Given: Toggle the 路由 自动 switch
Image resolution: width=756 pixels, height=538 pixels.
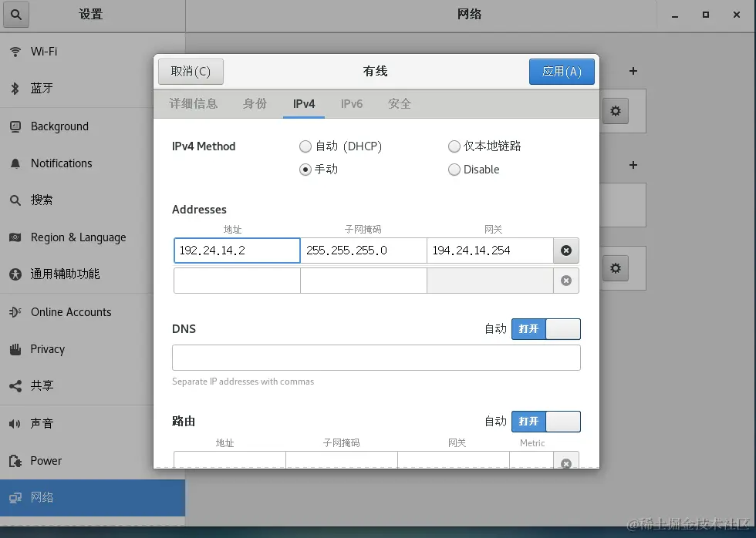Looking at the screenshot, I should [x=546, y=422].
